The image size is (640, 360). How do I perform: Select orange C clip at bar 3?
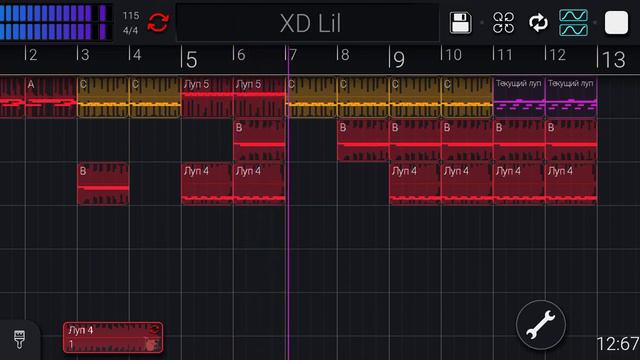tap(103, 98)
